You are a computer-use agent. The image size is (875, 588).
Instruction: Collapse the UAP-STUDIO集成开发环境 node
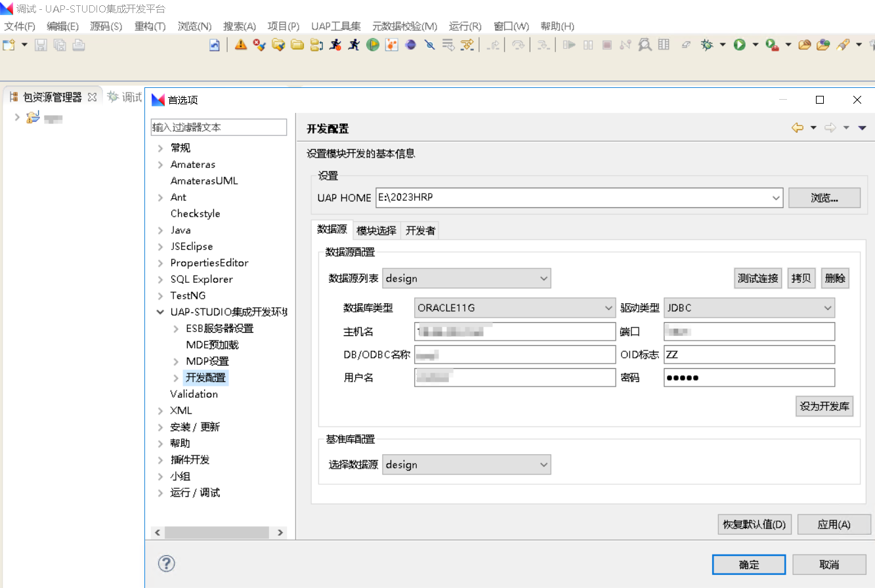(x=160, y=312)
